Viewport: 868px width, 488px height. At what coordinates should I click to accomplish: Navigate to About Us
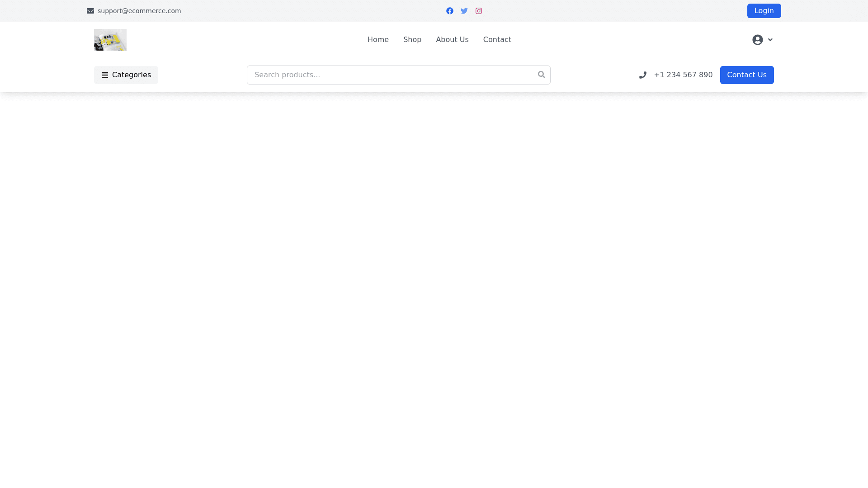click(452, 40)
